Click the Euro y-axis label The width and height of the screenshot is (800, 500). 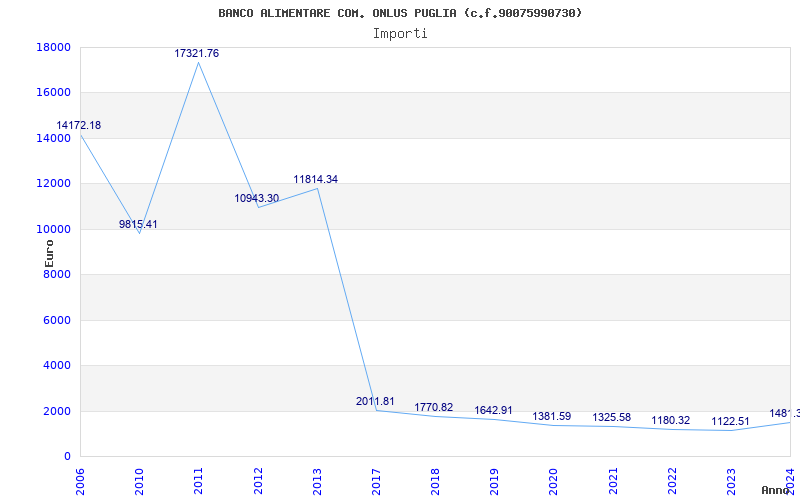tap(49, 254)
